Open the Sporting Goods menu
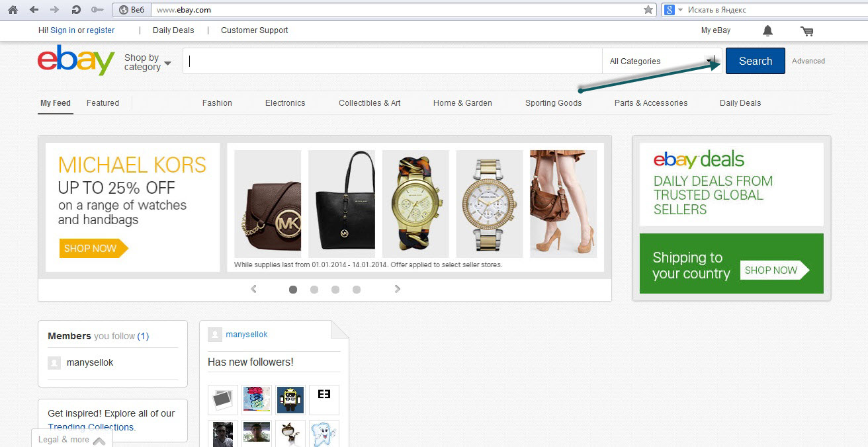This screenshot has width=868, height=447. [554, 103]
